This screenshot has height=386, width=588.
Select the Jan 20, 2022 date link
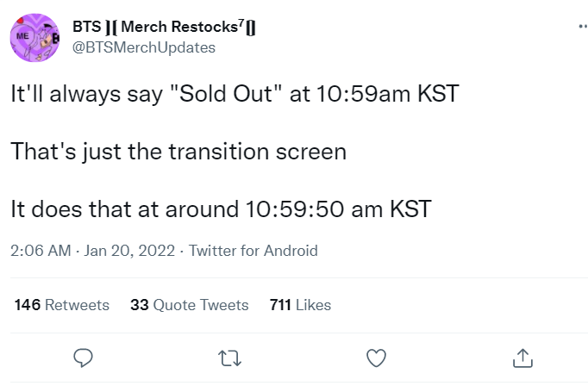coord(129,251)
